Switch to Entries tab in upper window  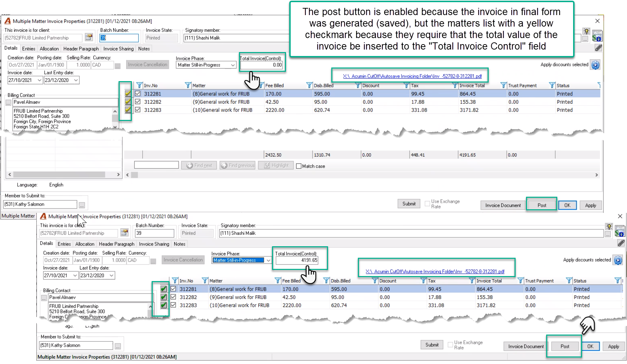[x=28, y=49]
